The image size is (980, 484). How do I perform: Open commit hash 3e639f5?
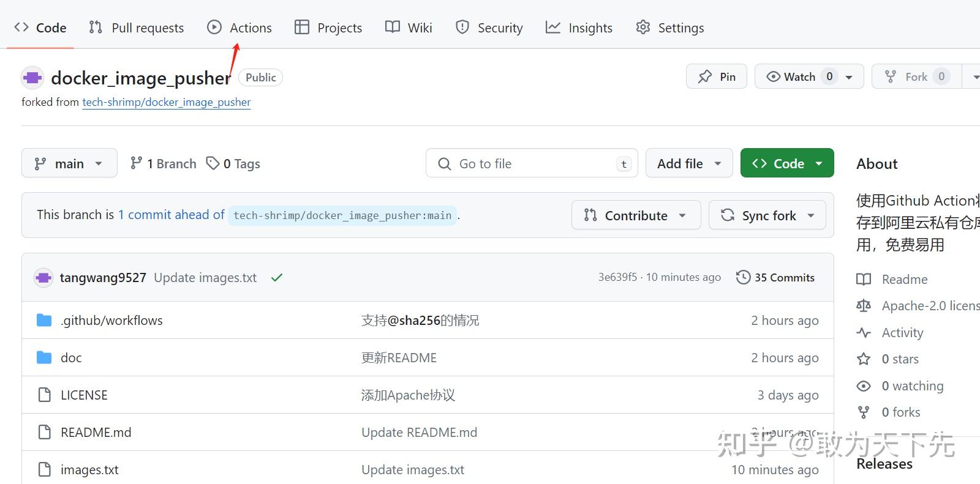pyautogui.click(x=617, y=277)
